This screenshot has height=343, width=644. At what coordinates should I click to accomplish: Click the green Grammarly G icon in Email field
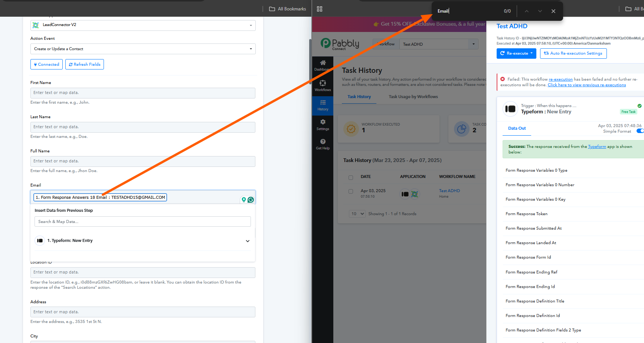[x=251, y=200]
